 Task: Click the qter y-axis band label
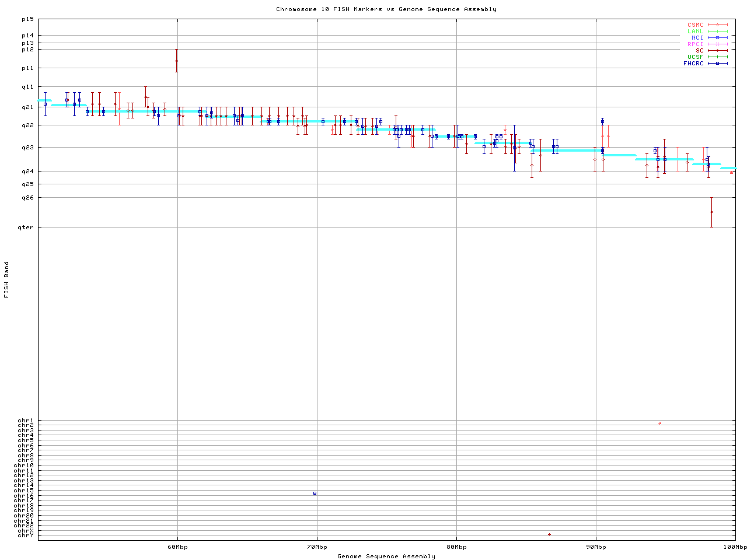click(x=27, y=227)
